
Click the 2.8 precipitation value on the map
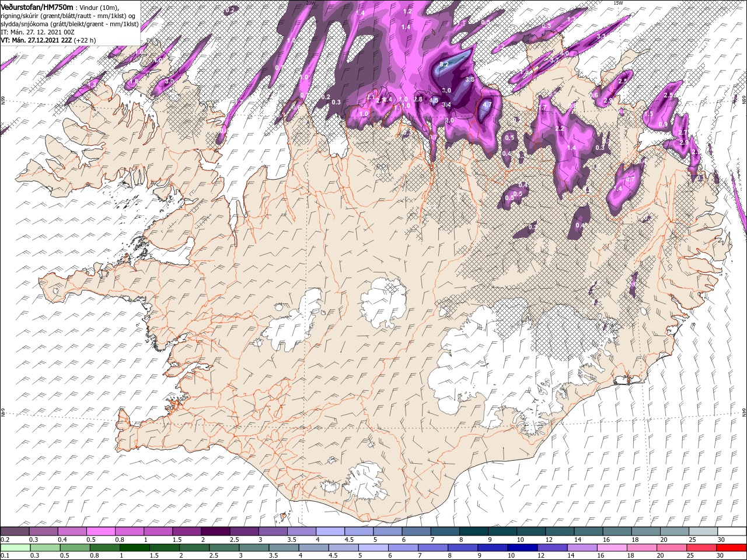coord(418,100)
